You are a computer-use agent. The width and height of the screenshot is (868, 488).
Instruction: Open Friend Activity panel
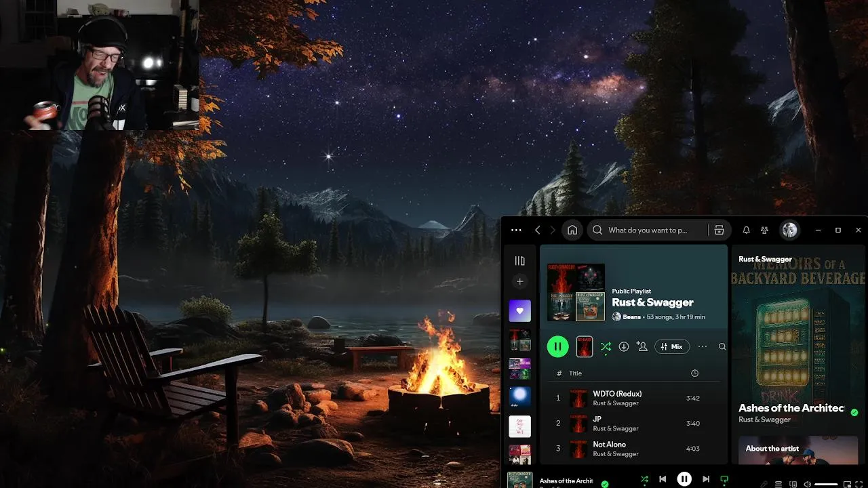[764, 230]
